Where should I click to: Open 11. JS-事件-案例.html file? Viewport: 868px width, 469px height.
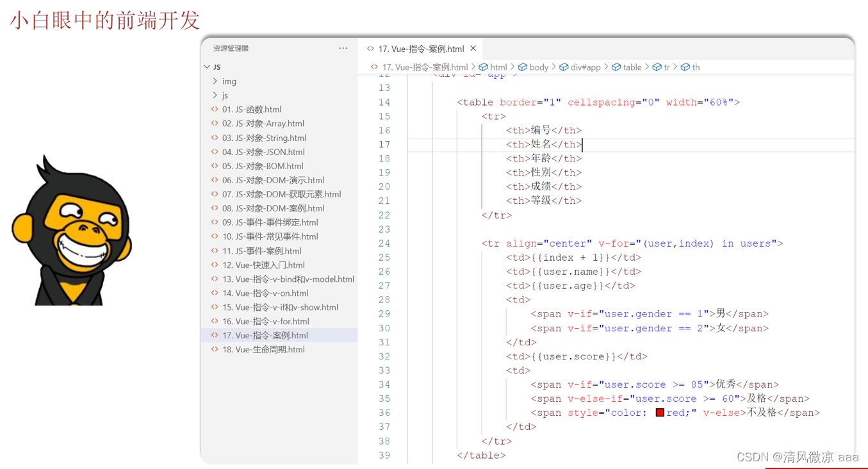(x=261, y=251)
